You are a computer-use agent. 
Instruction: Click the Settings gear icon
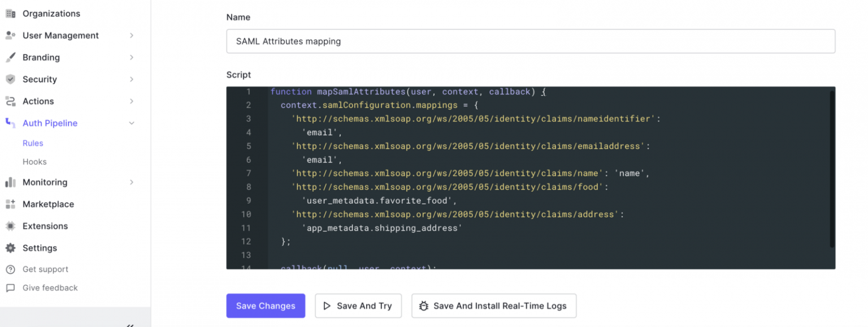(x=11, y=248)
